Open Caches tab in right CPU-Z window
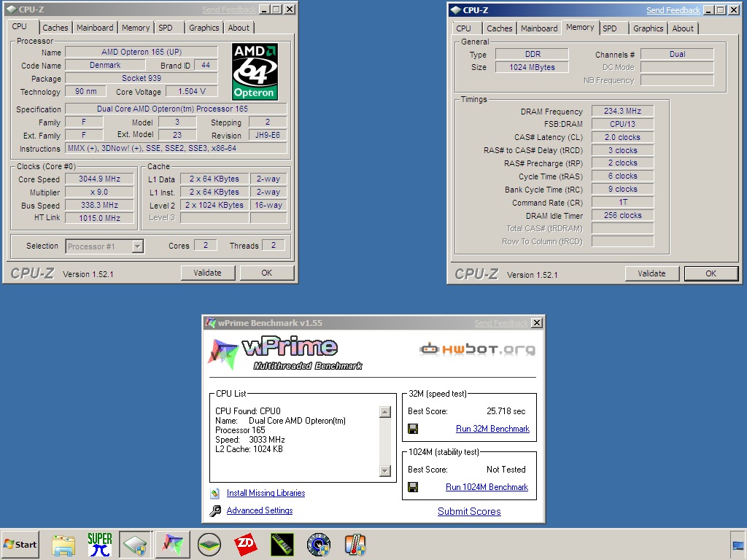The width and height of the screenshot is (747, 560). pyautogui.click(x=499, y=28)
